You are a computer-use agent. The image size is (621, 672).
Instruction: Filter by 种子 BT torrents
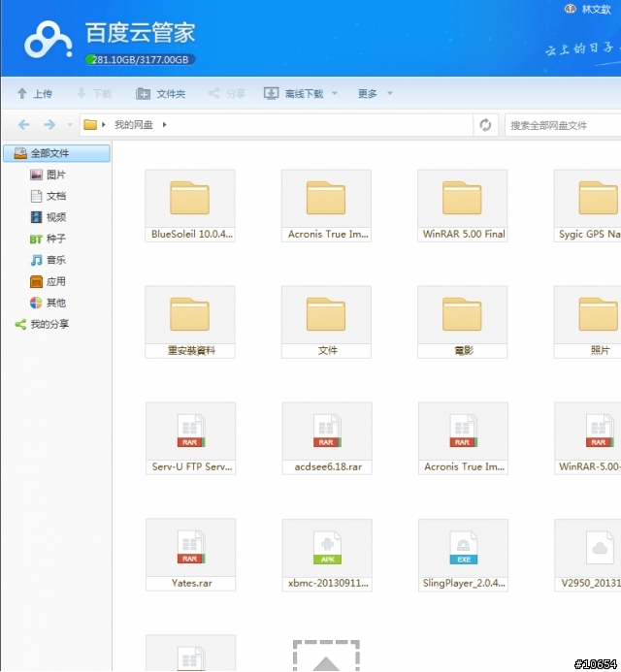click(x=49, y=239)
